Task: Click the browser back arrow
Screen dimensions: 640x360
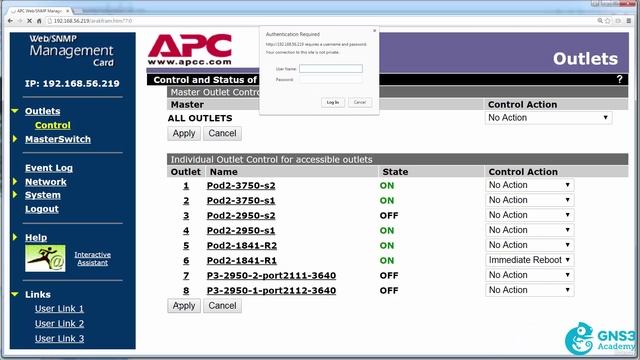Action: pos(10,21)
